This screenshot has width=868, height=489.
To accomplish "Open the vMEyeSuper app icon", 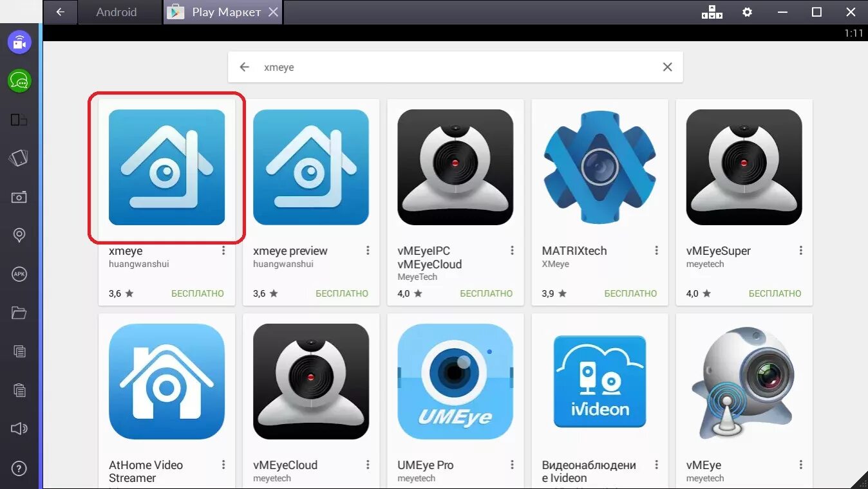I will (x=744, y=167).
